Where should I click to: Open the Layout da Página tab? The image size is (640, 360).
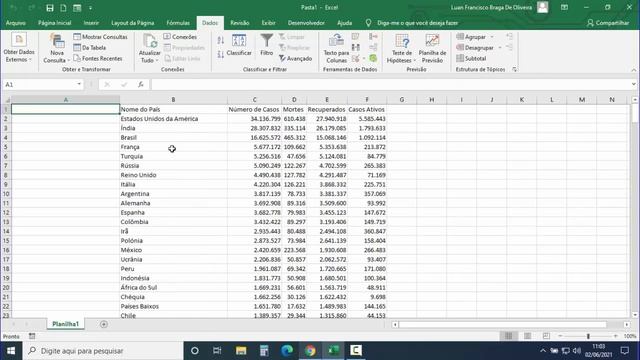point(133,23)
